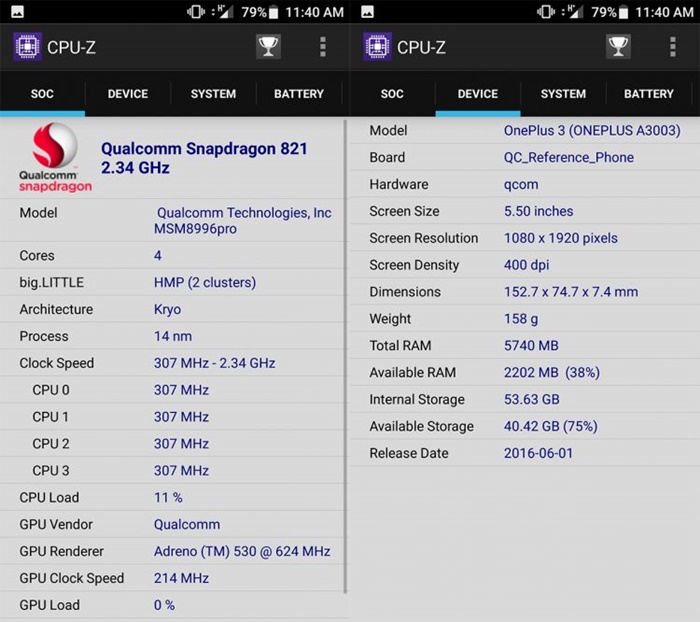Tap Dimensions value '152.7 x 74.7 x 7.4 mm'

click(571, 292)
